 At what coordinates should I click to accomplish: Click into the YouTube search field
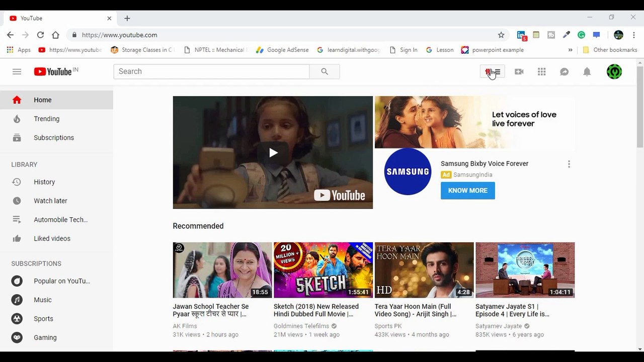[211, 71]
